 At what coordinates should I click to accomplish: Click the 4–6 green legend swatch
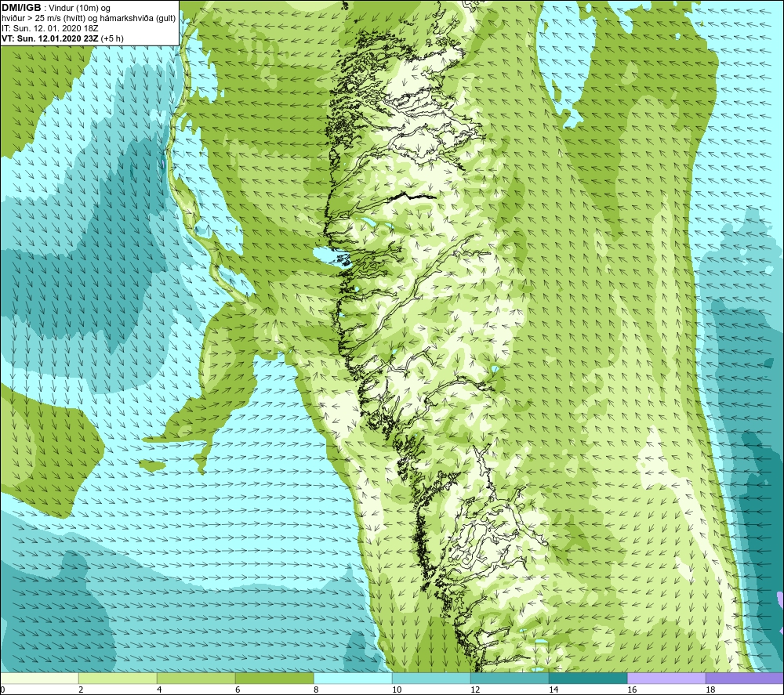click(196, 678)
